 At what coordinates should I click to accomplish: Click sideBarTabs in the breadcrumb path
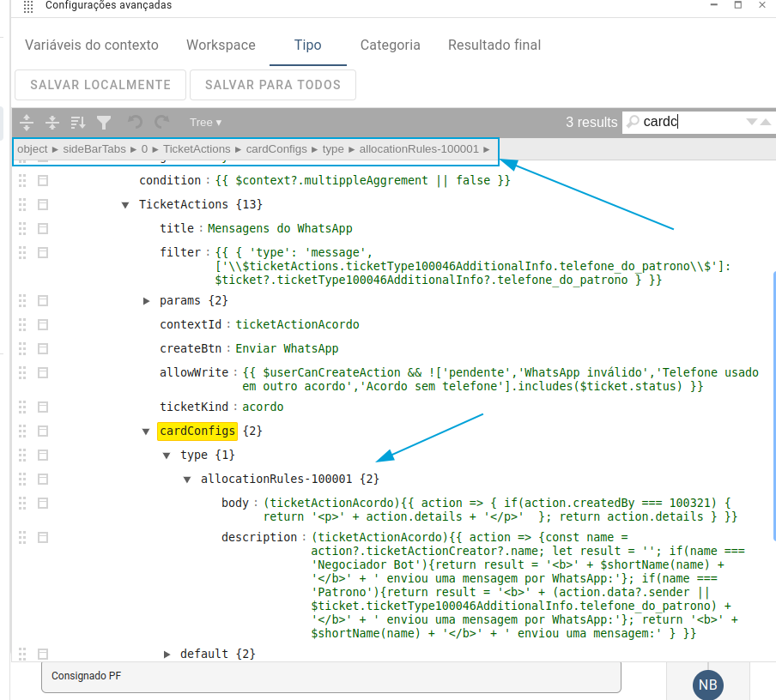[94, 149]
